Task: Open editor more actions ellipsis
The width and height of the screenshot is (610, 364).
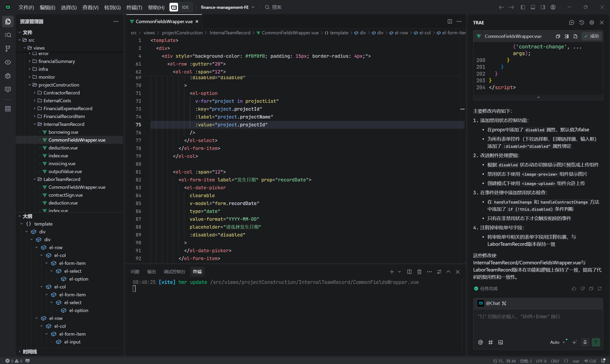Action: tap(459, 22)
